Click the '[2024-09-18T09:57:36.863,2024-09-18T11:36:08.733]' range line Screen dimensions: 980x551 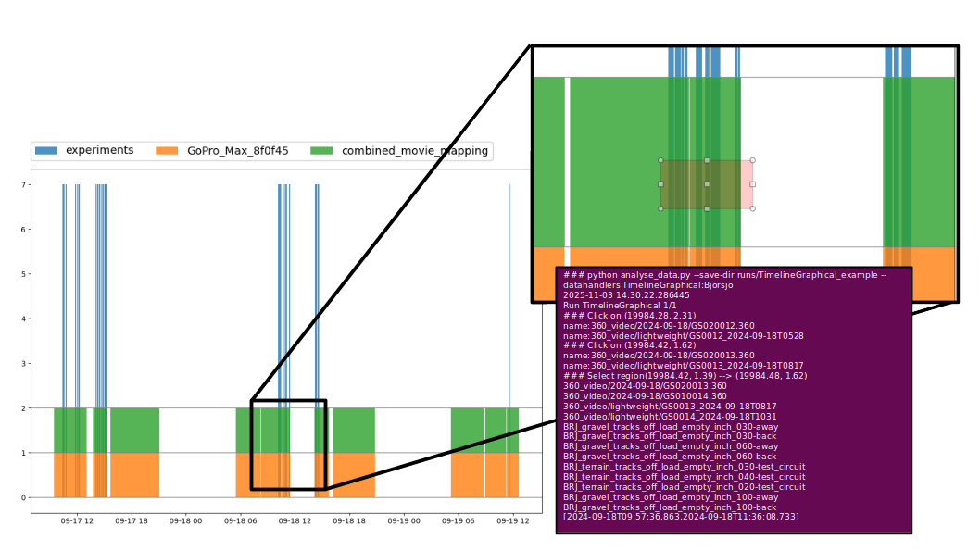point(681,517)
